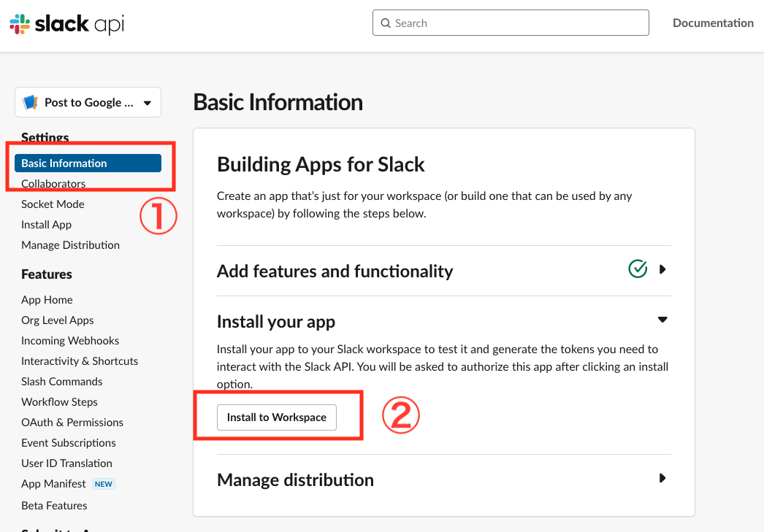Click the search magnifier icon
Screen dimensions: 764x532
pos(386,23)
